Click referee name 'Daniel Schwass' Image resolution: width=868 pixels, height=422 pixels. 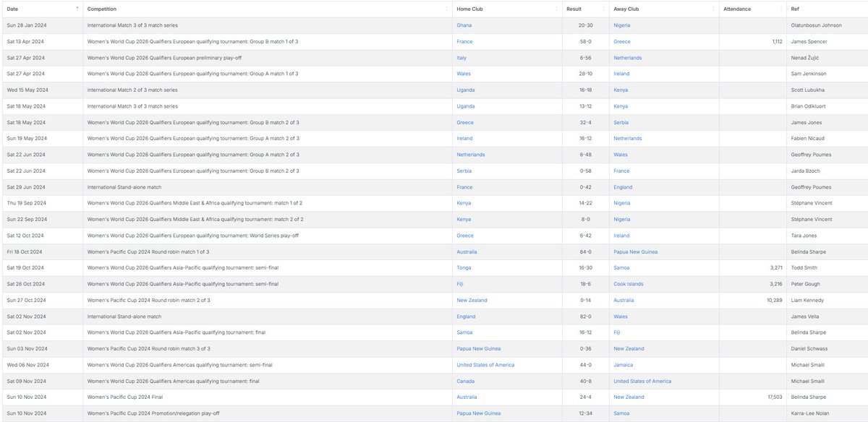click(809, 348)
